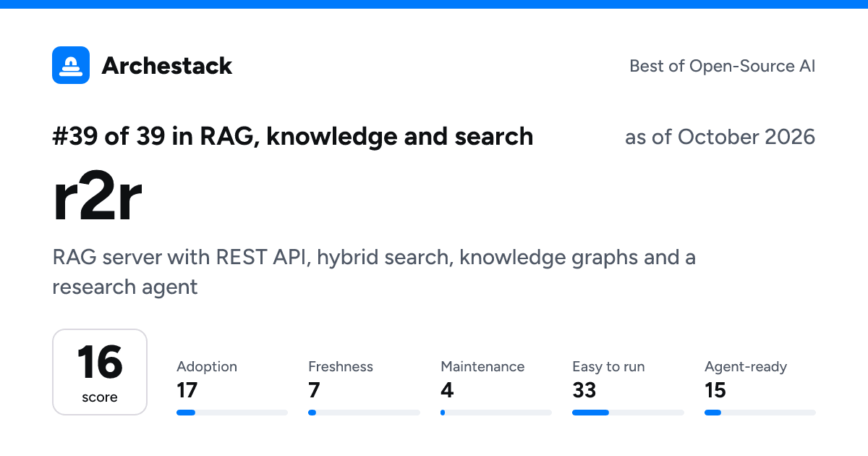This screenshot has height=456, width=868.
Task: Click the Archestack logo icon
Action: 71,65
